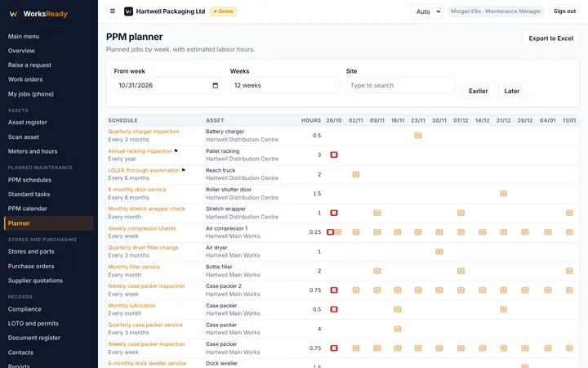Open Stores and parts in sidebar
Image resolution: width=588 pixels, height=368 pixels.
click(31, 252)
